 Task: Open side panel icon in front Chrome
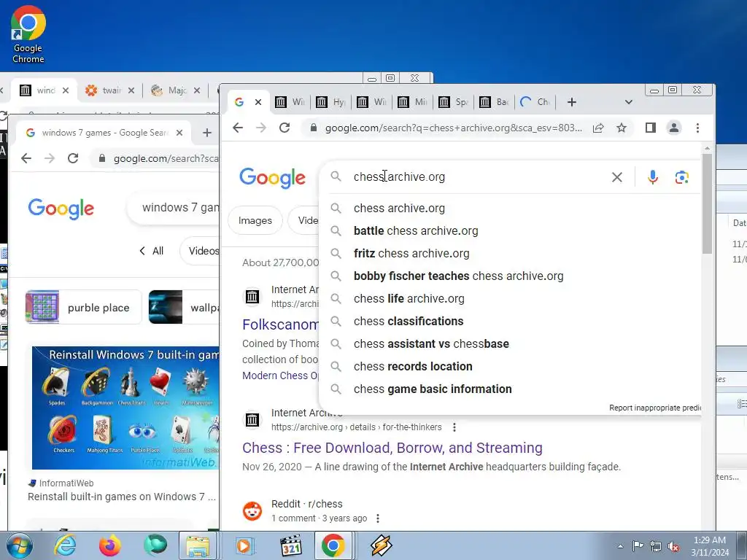[x=650, y=128]
